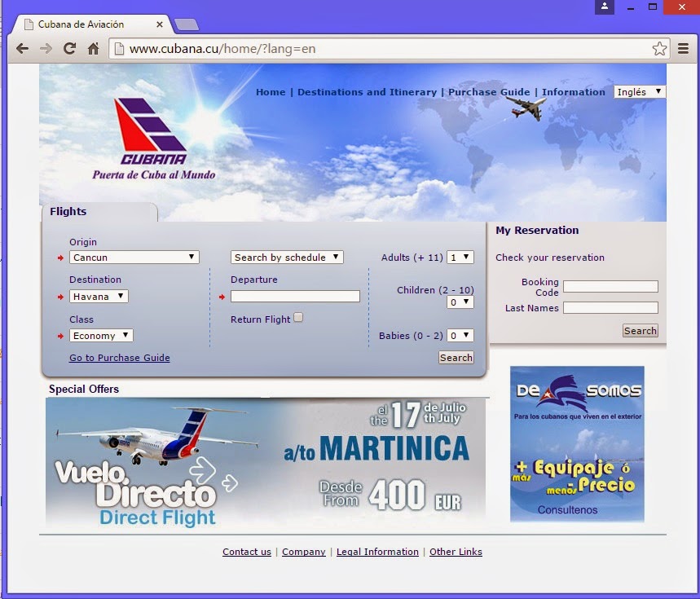Open the Martinica direct flight offer banner
The image size is (700, 599).
click(266, 462)
